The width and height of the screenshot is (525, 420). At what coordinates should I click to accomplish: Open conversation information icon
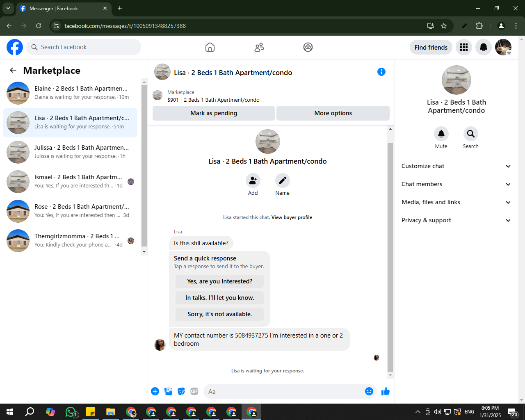[381, 72]
